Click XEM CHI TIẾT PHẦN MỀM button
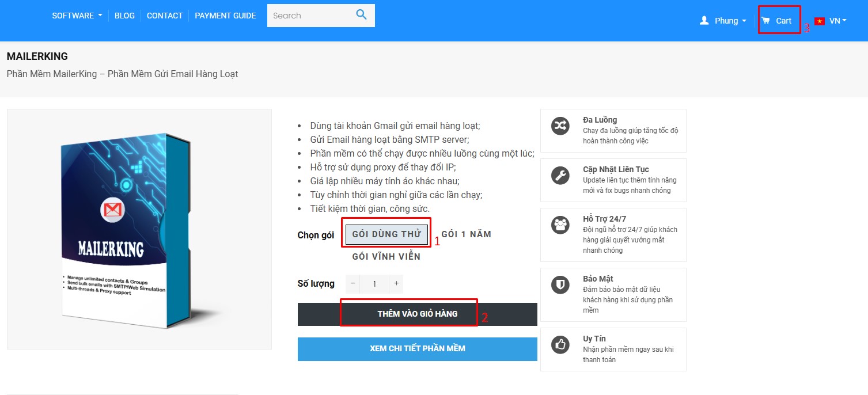Screen dimensions: 868x395 (x=418, y=349)
